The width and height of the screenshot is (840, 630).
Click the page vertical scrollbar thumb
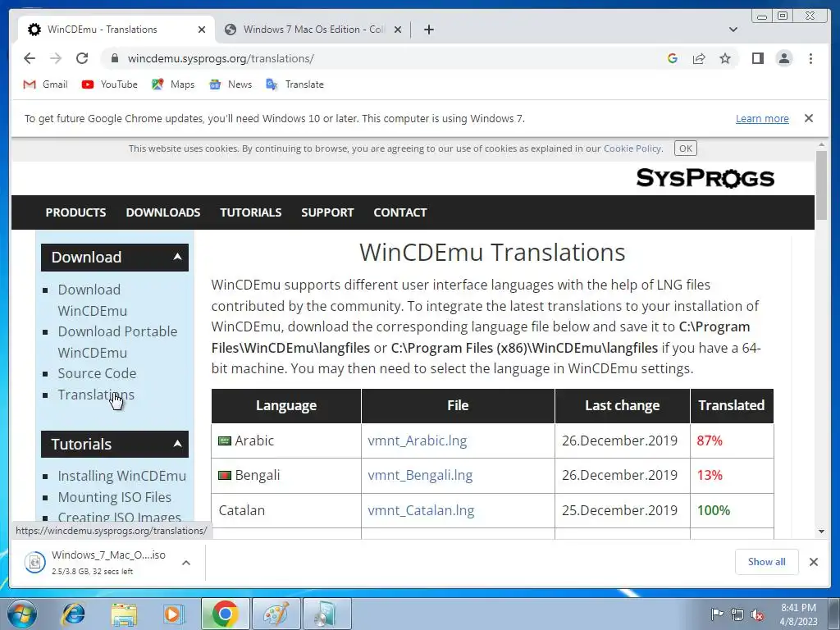click(821, 185)
